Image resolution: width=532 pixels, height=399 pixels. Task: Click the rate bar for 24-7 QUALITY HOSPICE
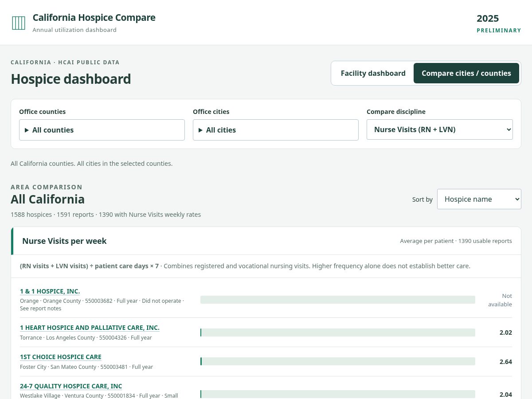tap(338, 394)
